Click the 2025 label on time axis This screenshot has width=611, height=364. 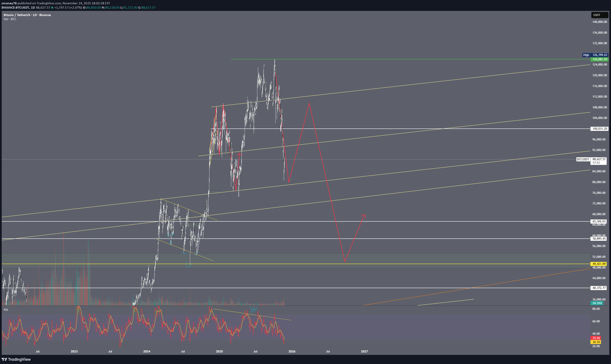coord(219,351)
